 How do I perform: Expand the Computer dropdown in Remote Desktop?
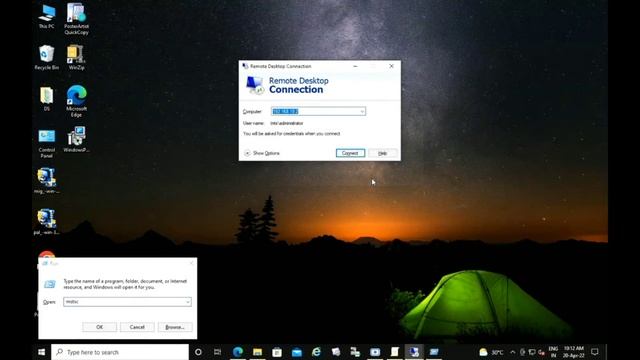[362, 111]
